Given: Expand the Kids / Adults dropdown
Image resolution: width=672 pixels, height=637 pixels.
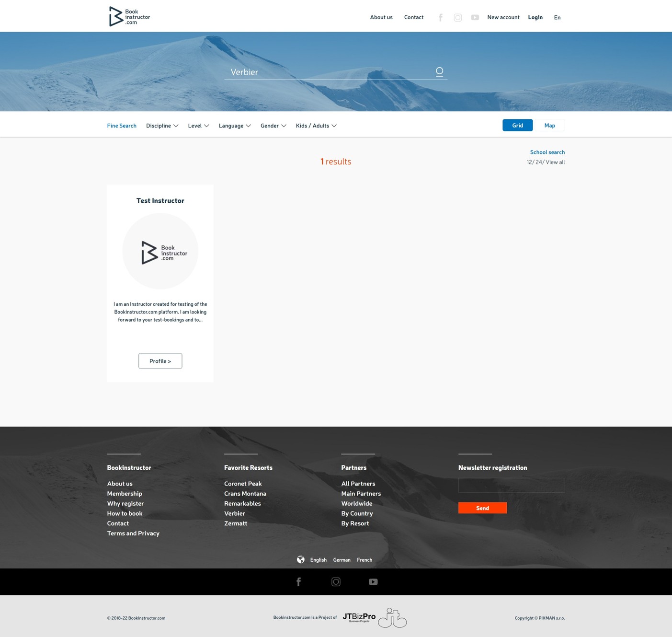Looking at the screenshot, I should (316, 126).
